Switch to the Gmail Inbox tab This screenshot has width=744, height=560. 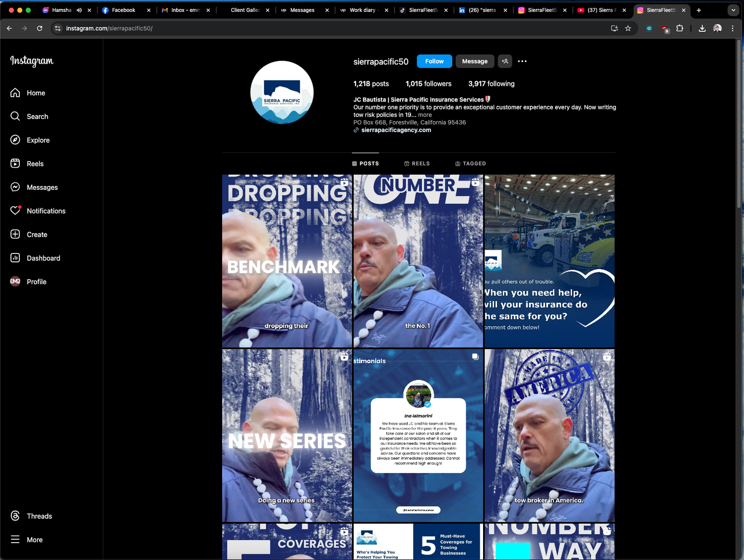(x=185, y=10)
